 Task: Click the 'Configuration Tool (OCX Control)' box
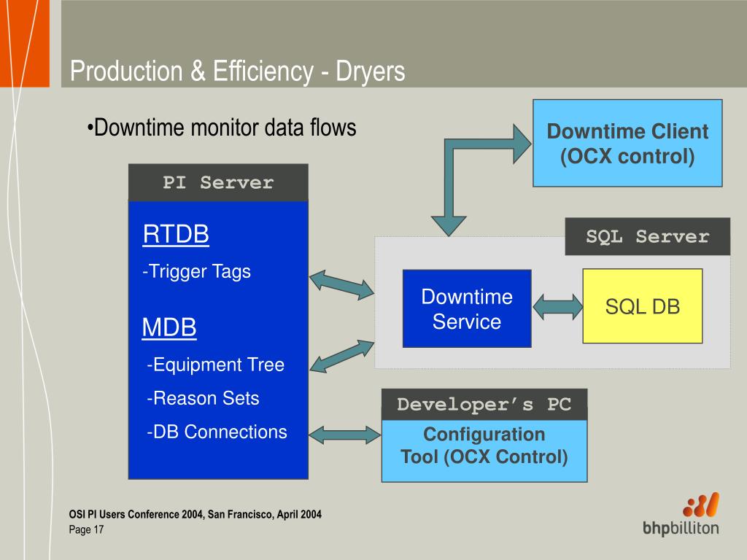point(484,451)
